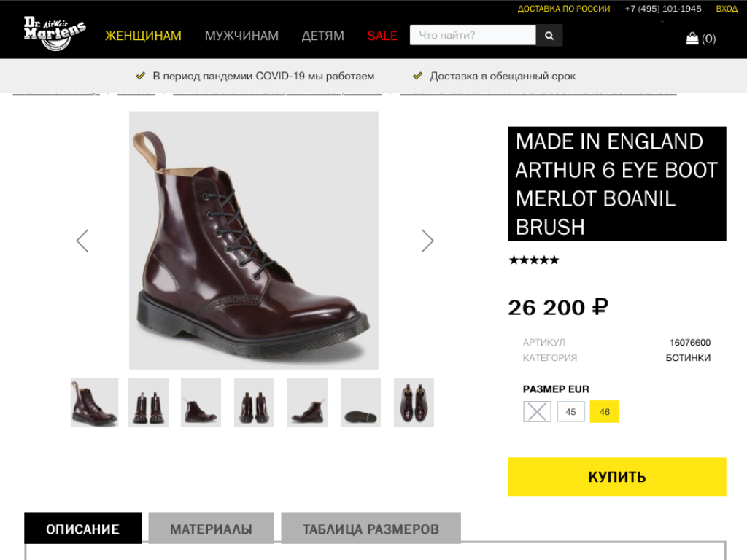The height and width of the screenshot is (560, 747).
Task: Show next product image arrow
Action: pos(427,241)
